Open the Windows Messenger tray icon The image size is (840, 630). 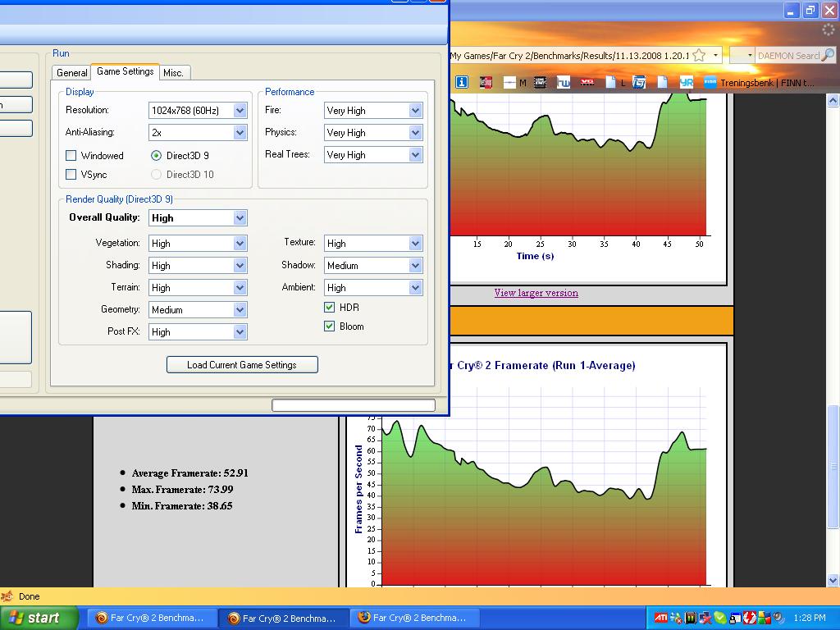pyautogui.click(x=677, y=618)
